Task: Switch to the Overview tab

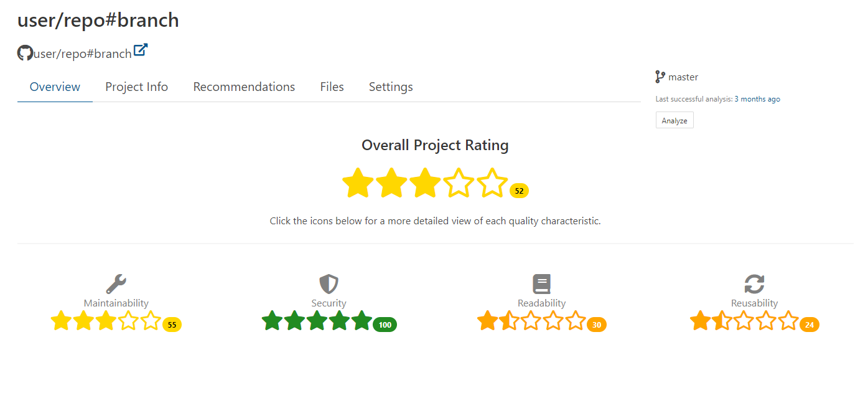Action: click(x=55, y=87)
